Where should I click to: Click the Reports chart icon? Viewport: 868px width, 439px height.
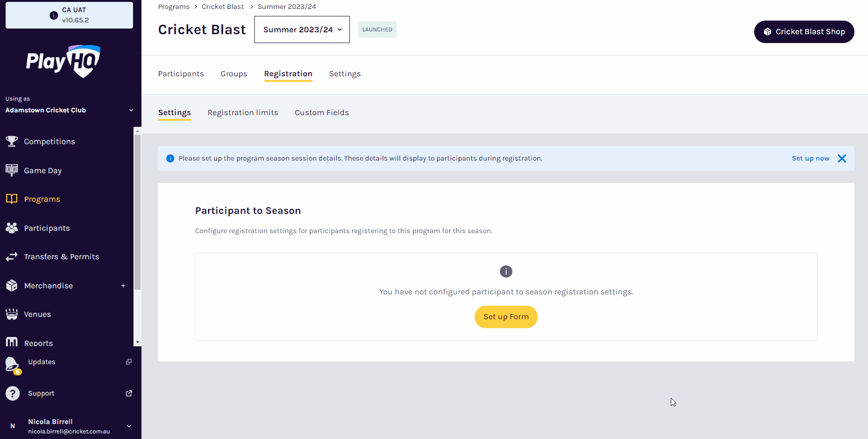click(12, 342)
